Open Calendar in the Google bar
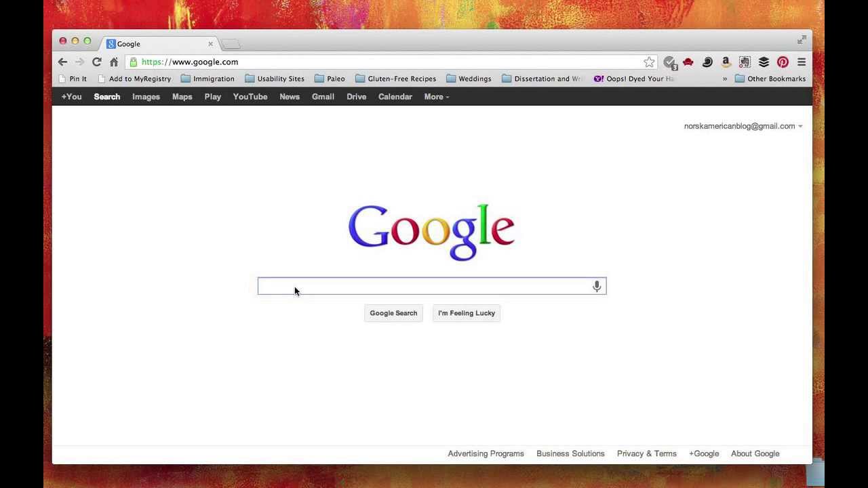Viewport: 868px width, 488px height. click(x=395, y=96)
